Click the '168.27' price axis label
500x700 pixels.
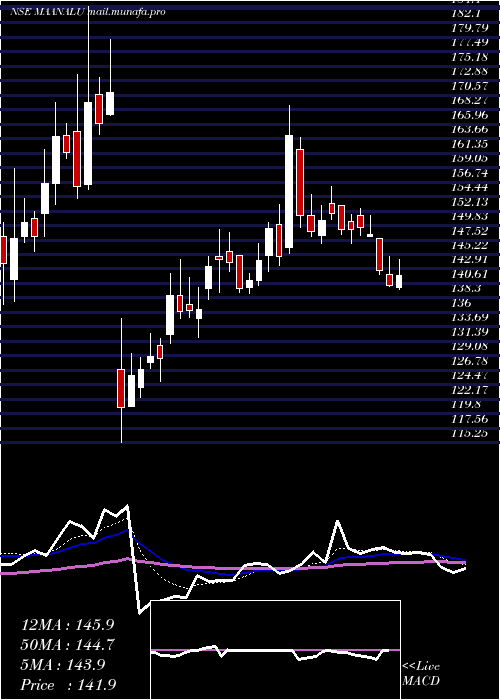[x=469, y=100]
